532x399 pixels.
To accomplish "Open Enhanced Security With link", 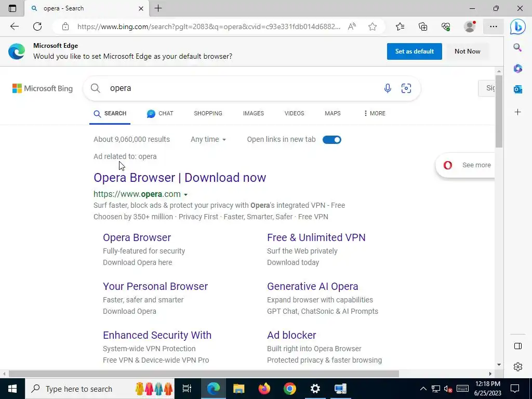I will point(157,335).
